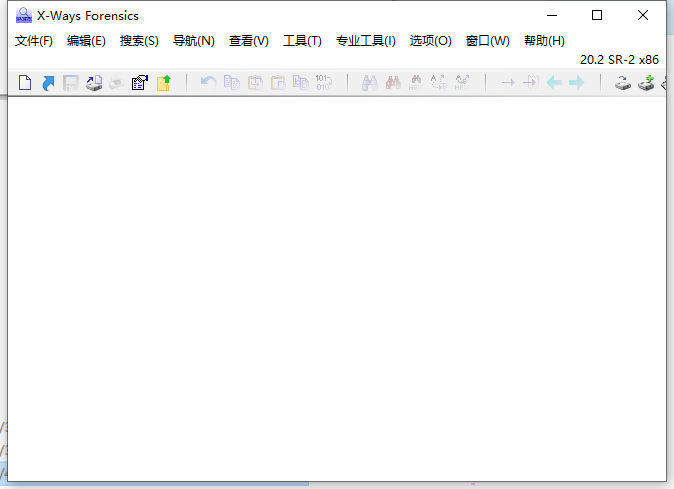Image resolution: width=674 pixels, height=489 pixels.
Task: Click the Clipboard Paste icon
Action: [x=278, y=82]
